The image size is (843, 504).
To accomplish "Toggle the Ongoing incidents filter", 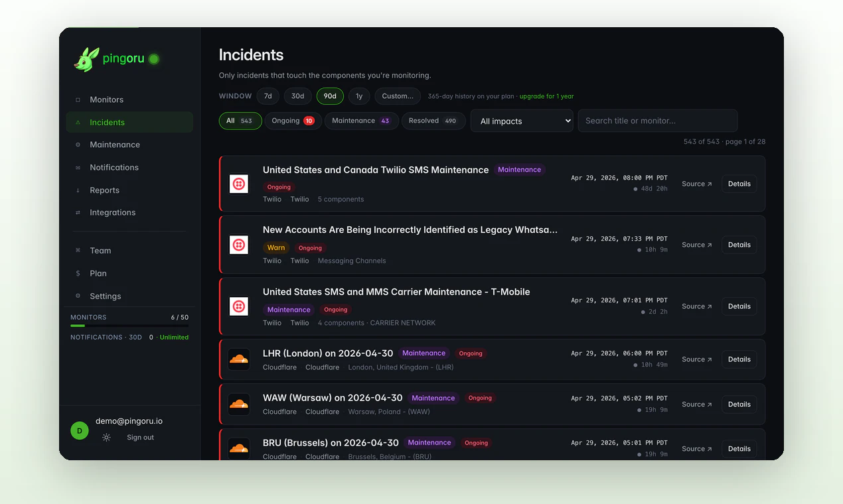I will point(293,121).
